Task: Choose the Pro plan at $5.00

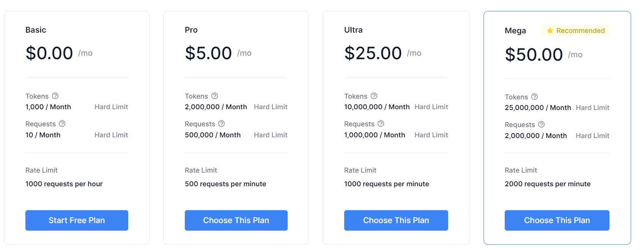Action: 236,220
